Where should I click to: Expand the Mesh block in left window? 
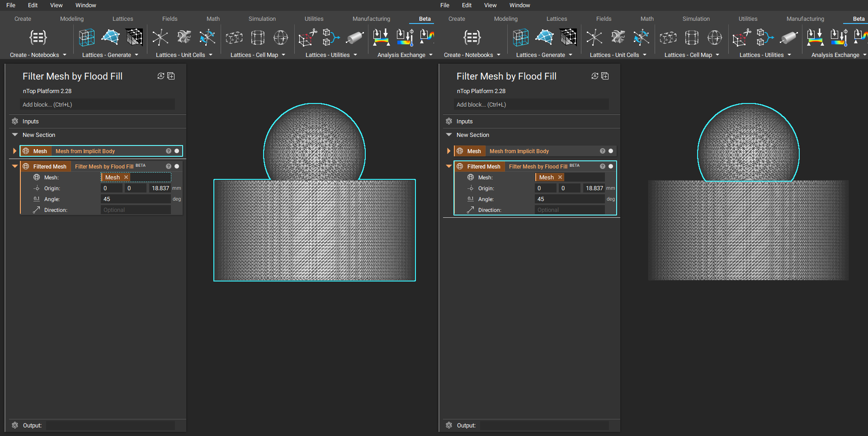pos(14,151)
